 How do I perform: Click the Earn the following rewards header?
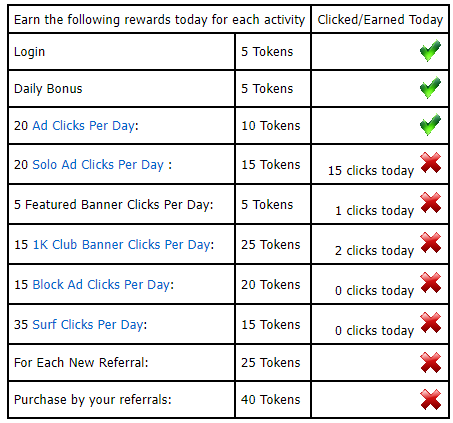pyautogui.click(x=159, y=19)
